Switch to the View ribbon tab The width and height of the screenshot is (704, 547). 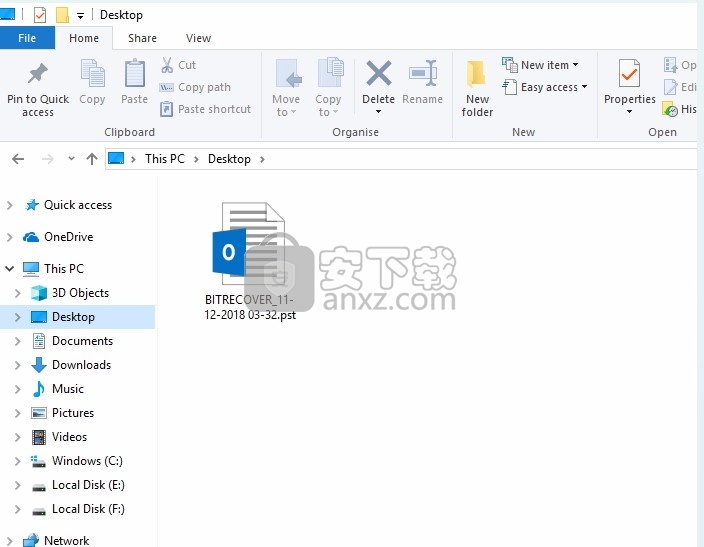click(x=198, y=38)
